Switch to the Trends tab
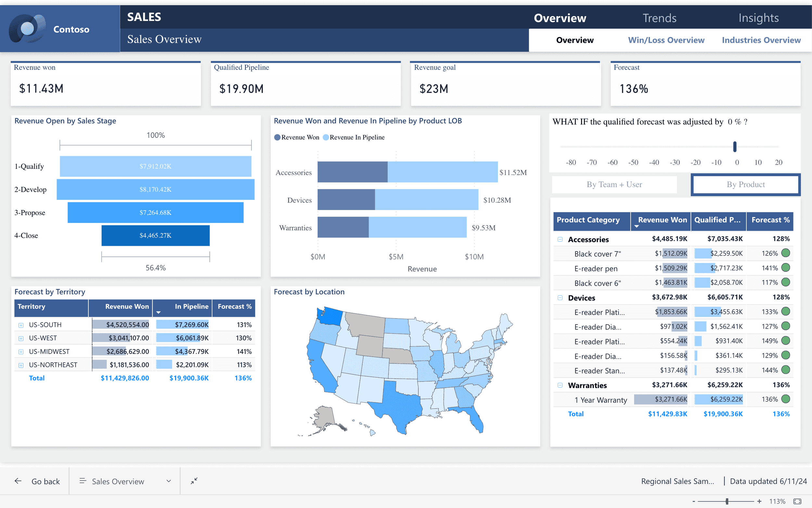 pyautogui.click(x=659, y=18)
